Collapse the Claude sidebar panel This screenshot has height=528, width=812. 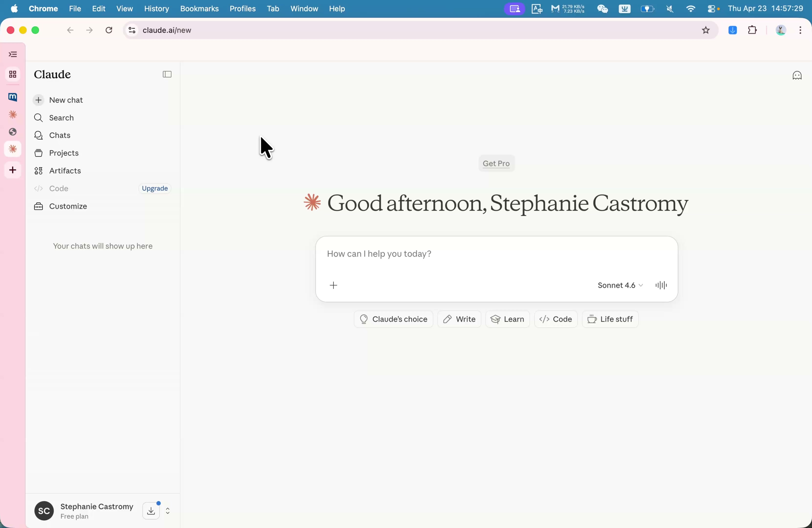(167, 74)
